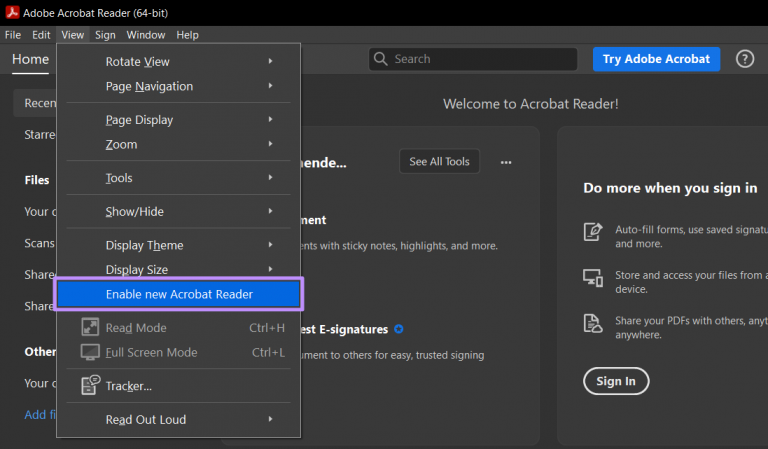Open the Edit menu
Screen dimensions: 768x449
[41, 35]
